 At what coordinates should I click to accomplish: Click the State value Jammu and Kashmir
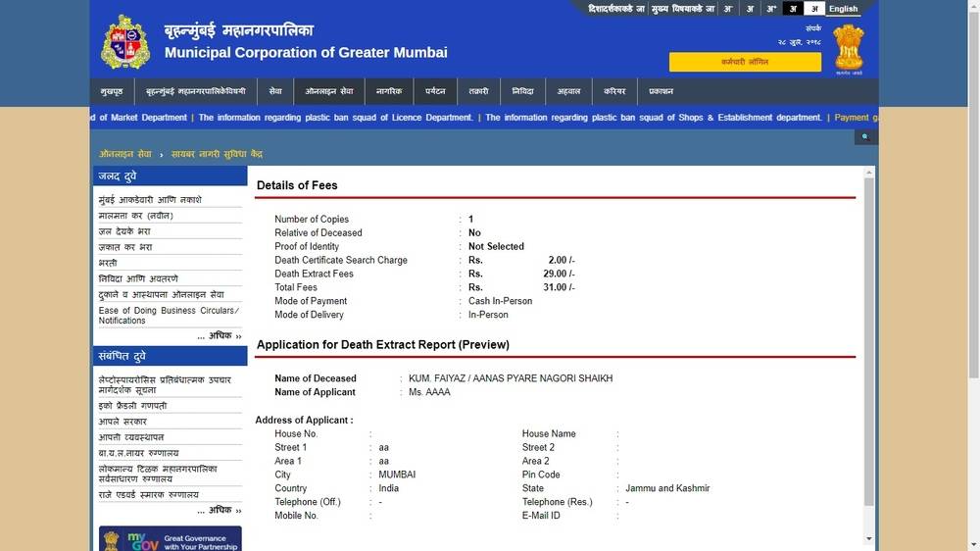click(667, 488)
